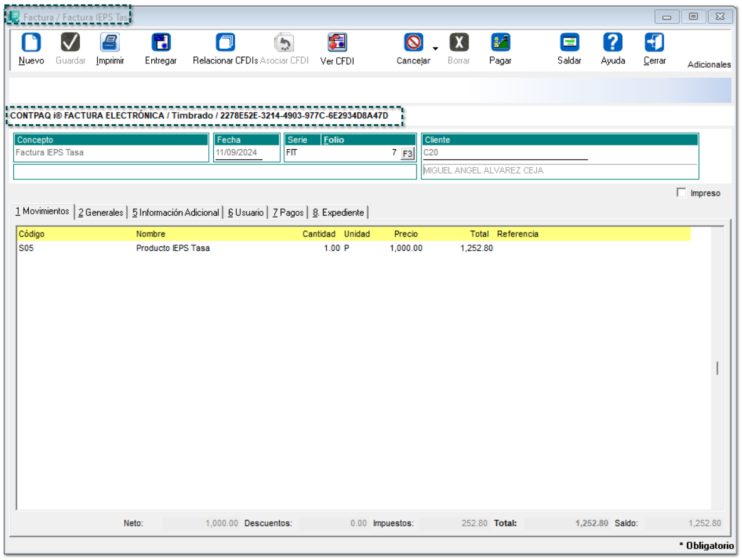
Task: Close the form with Cerrar icon
Action: (x=654, y=43)
